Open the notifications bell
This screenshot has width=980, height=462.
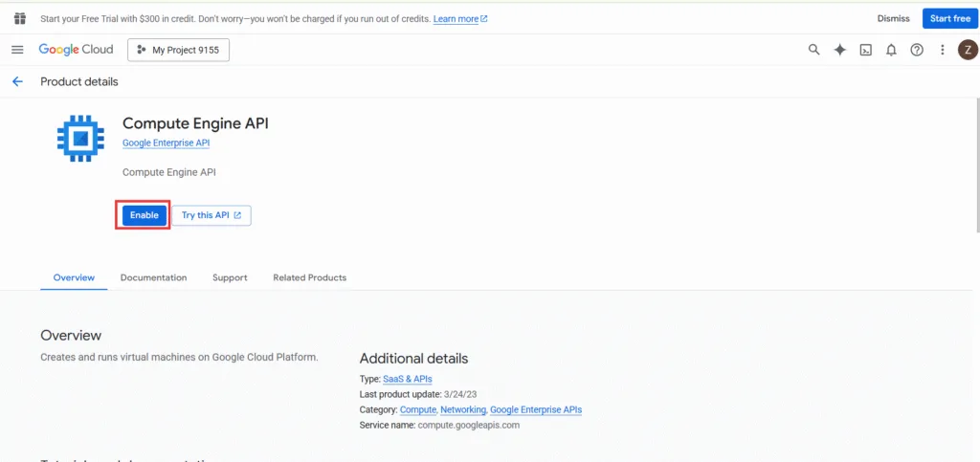click(891, 51)
